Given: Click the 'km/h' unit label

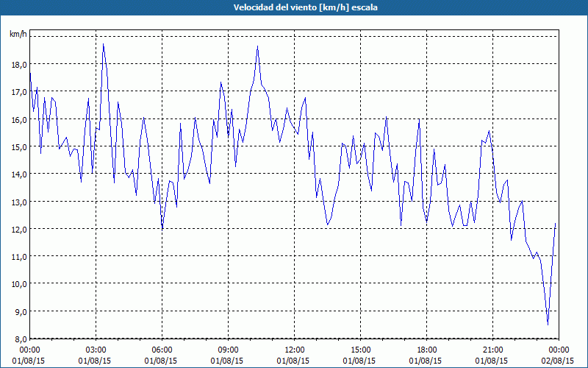Looking at the screenshot, I should point(18,34).
